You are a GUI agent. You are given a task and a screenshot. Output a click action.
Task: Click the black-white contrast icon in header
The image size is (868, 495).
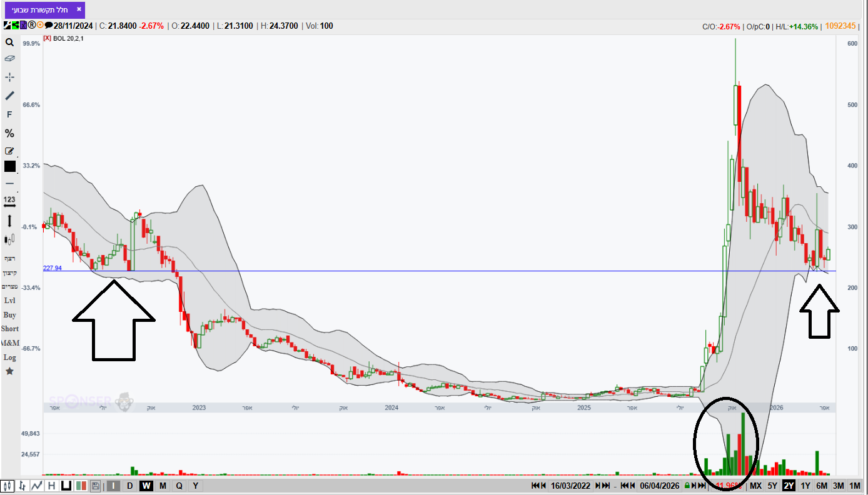click(7, 26)
